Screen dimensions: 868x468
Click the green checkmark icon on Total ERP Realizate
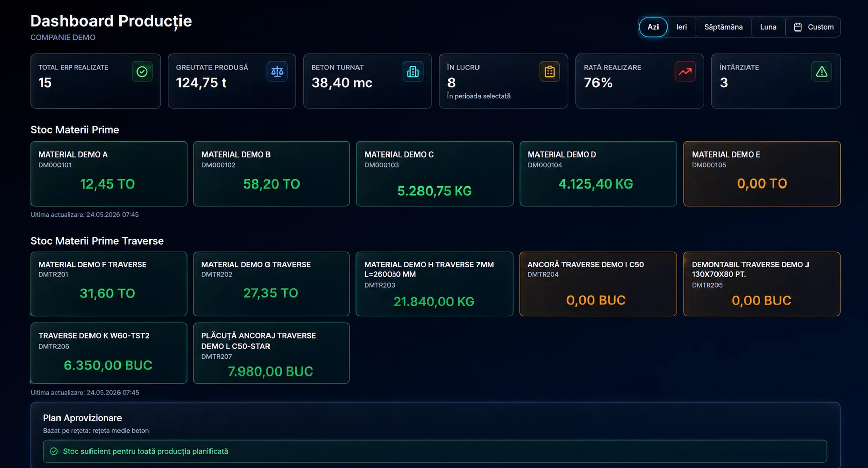click(142, 72)
